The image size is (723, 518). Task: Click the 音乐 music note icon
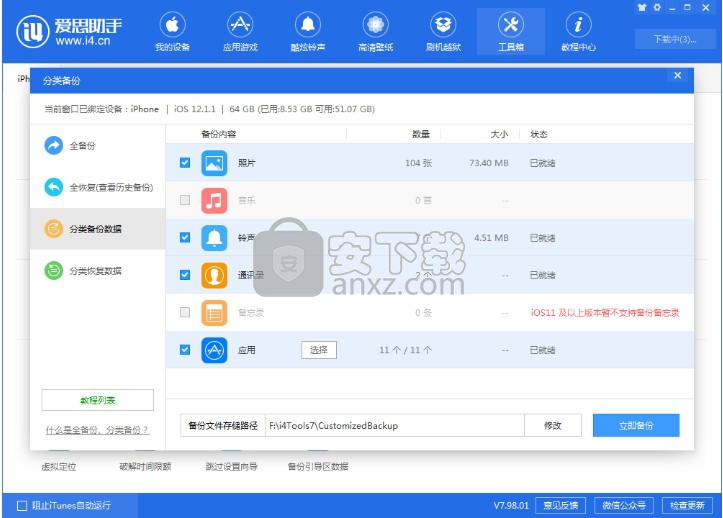pyautogui.click(x=214, y=200)
